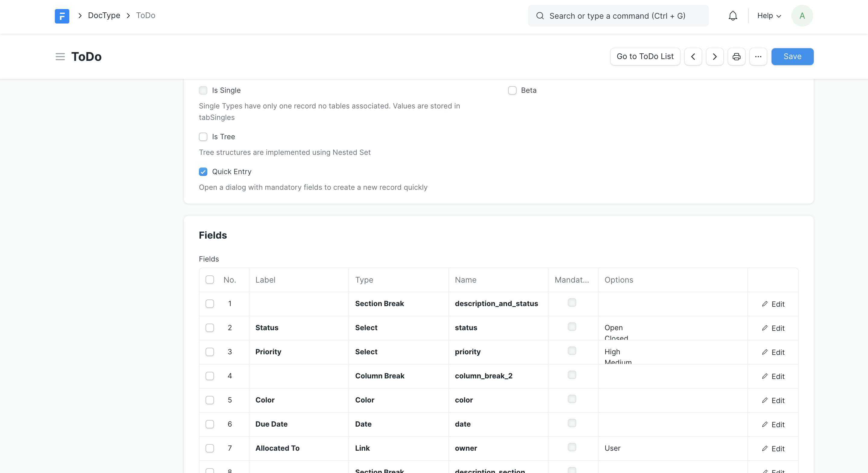Click the print icon button
868x473 pixels.
point(736,57)
